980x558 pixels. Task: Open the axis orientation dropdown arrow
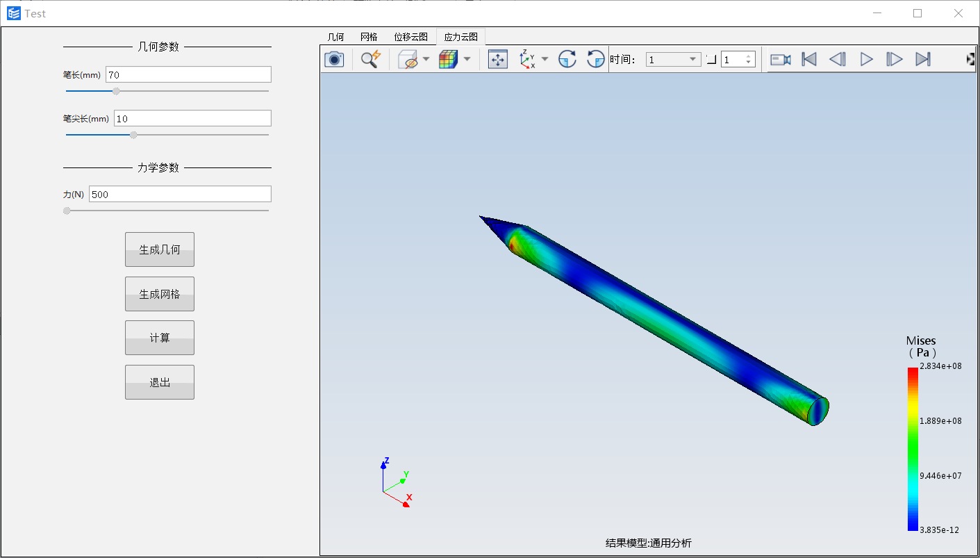tap(545, 60)
